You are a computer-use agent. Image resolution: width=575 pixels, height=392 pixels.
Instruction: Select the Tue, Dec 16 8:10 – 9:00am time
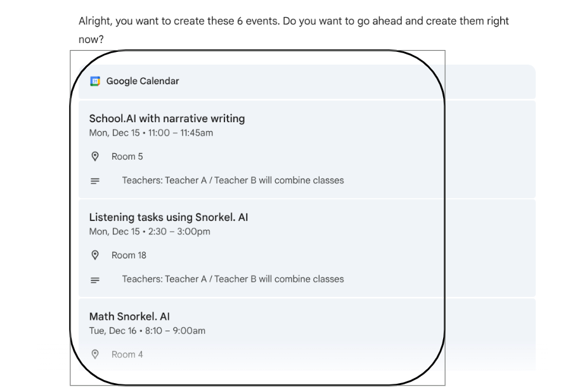pyautogui.click(x=147, y=331)
